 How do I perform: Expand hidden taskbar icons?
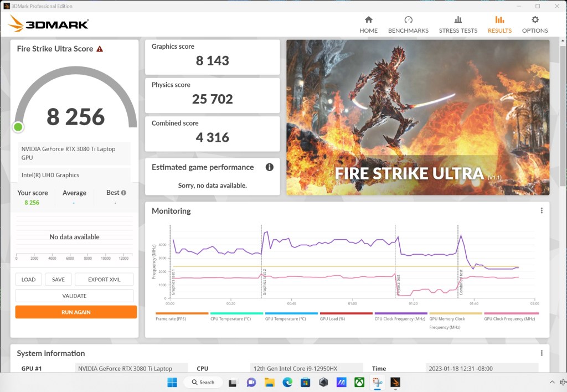[552, 382]
